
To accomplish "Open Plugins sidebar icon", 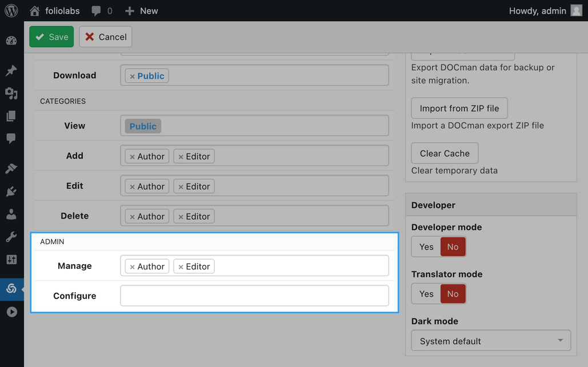I will 11,191.
